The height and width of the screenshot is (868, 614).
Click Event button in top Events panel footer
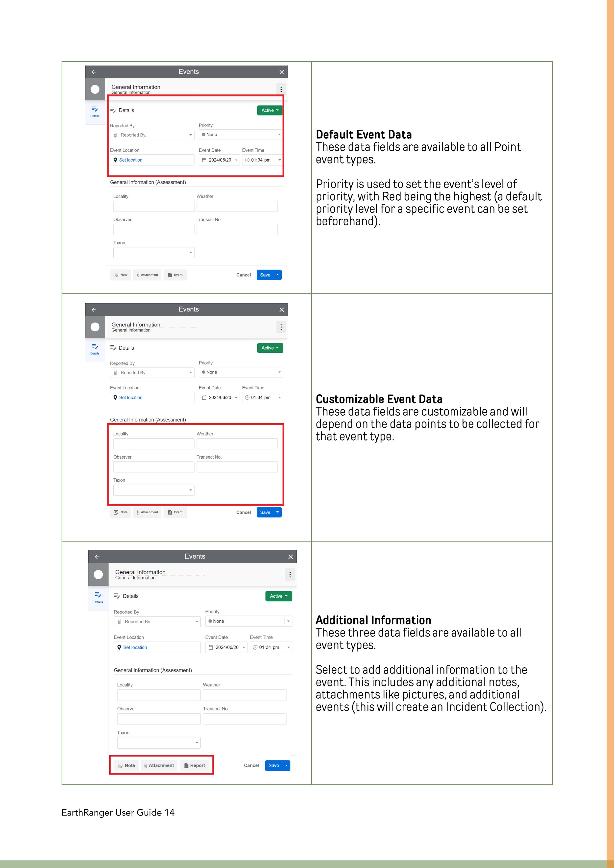click(x=175, y=275)
